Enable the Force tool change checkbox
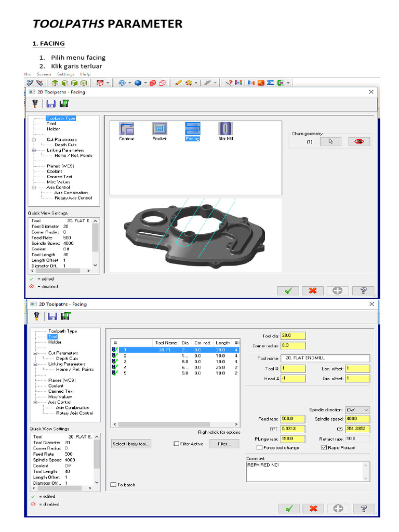 260,447
